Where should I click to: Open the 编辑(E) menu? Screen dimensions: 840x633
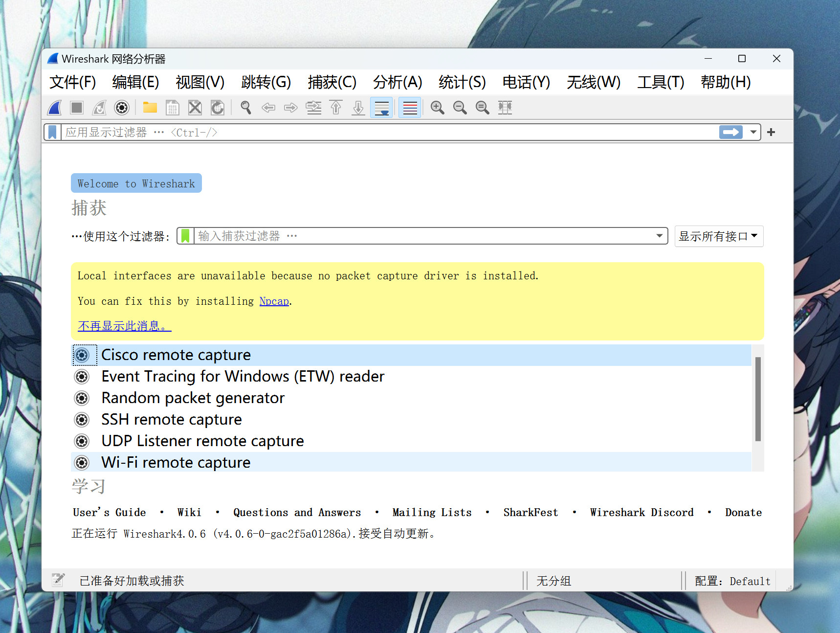point(135,82)
